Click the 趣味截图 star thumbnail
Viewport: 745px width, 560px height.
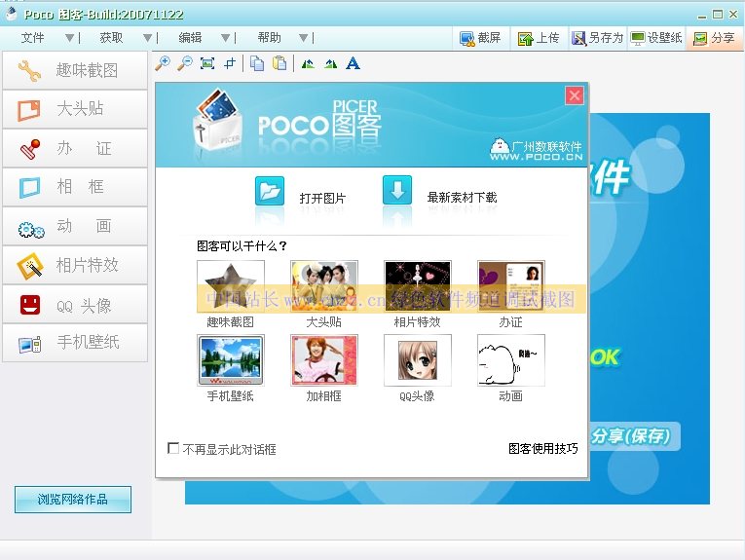(x=231, y=286)
